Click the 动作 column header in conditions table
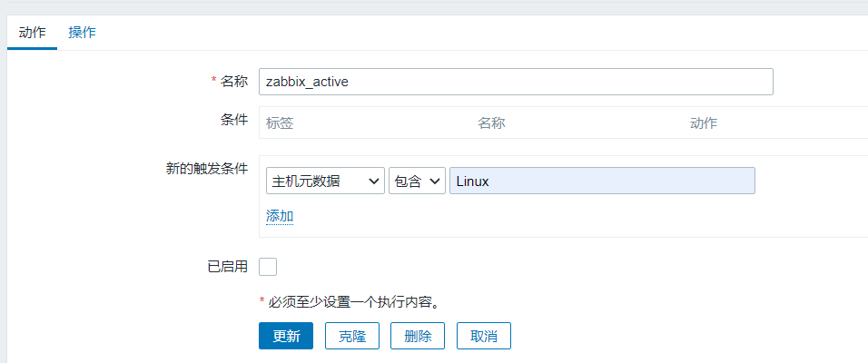 (704, 123)
